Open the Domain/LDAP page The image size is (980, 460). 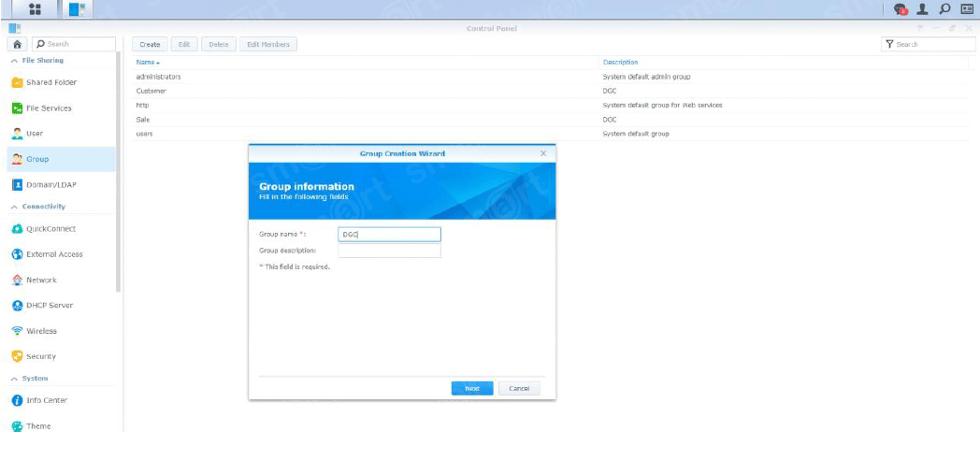click(62, 185)
